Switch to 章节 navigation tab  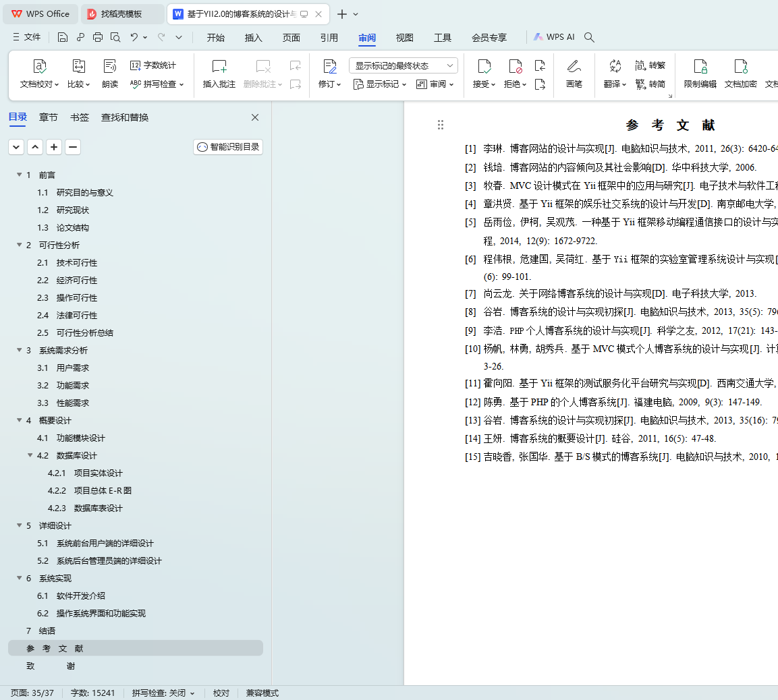(49, 117)
